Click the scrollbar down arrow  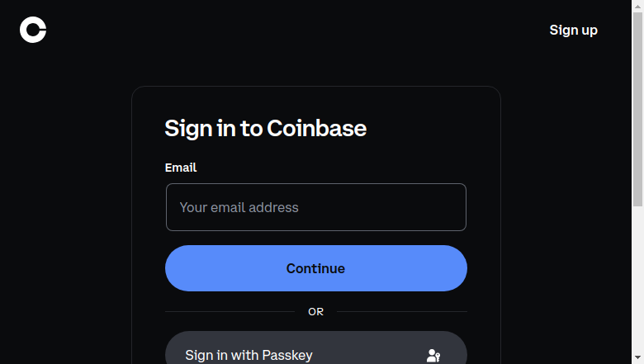(638, 357)
